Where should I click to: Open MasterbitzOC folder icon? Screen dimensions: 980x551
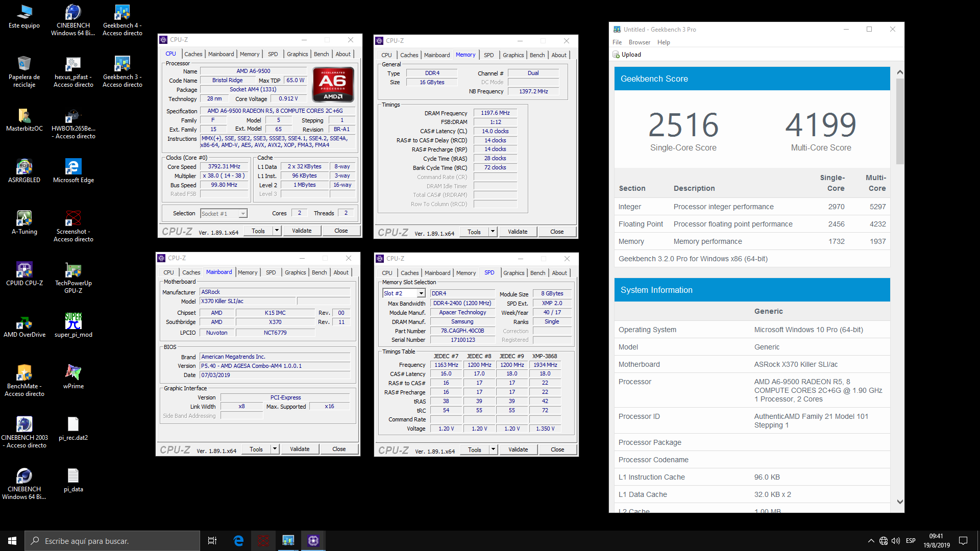click(24, 119)
